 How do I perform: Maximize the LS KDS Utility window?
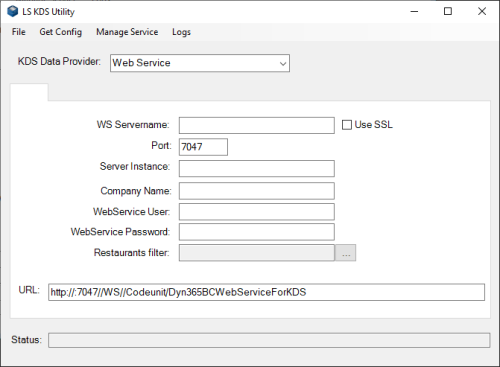tap(448, 11)
